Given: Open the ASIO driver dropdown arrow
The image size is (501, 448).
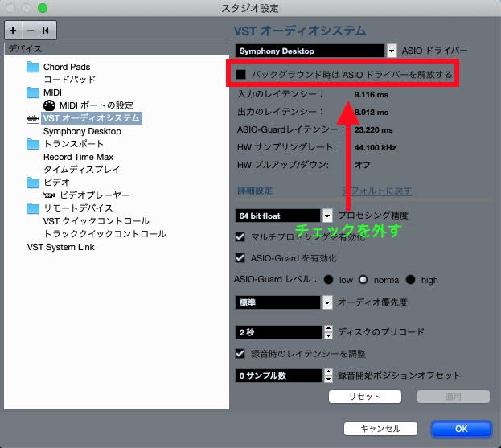Looking at the screenshot, I should point(392,51).
